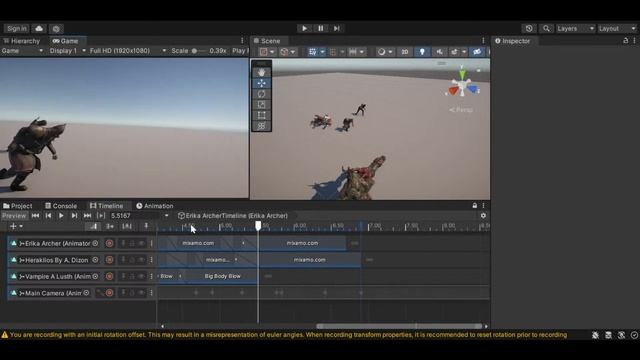Open undo history icon
640x360 pixels.
(x=529, y=29)
